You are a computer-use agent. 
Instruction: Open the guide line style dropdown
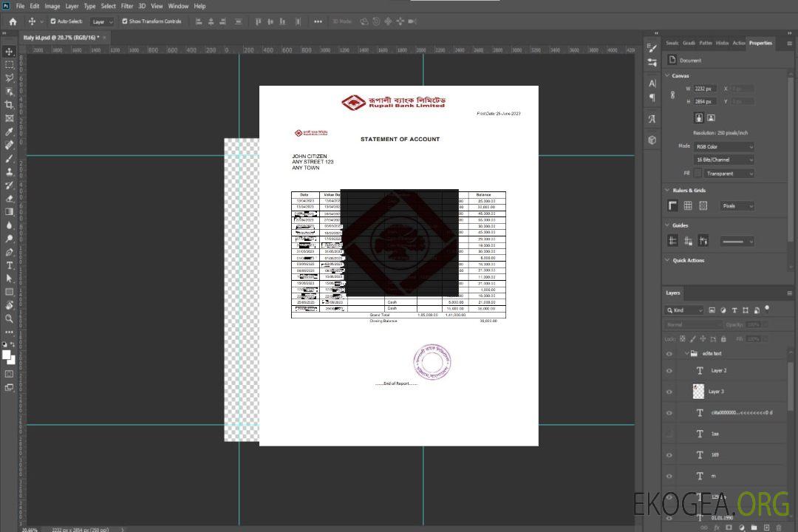point(737,242)
